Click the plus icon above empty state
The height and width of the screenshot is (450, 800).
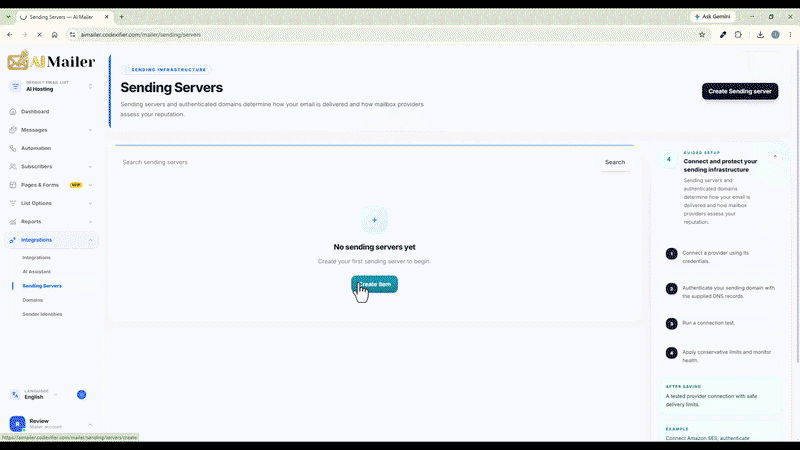[x=374, y=220]
